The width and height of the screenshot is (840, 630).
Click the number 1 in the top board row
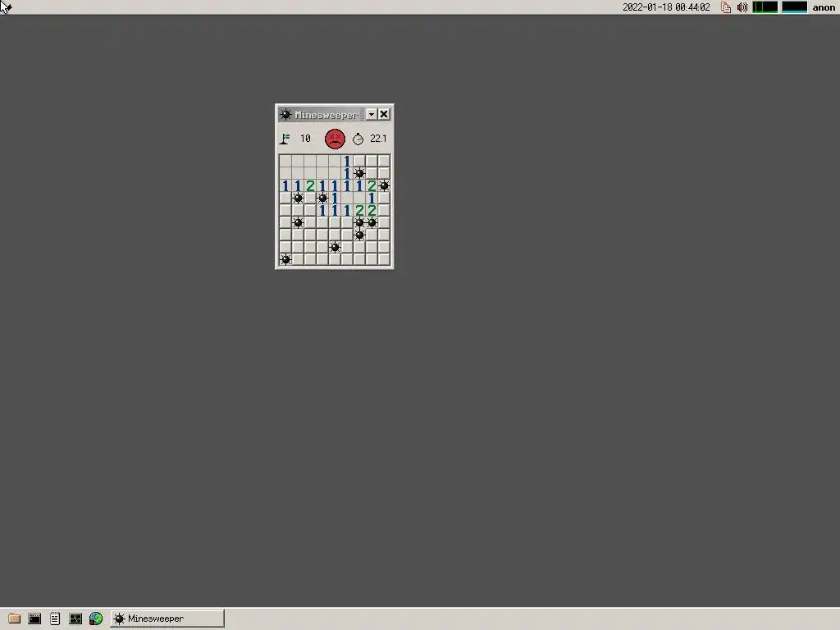(347, 161)
